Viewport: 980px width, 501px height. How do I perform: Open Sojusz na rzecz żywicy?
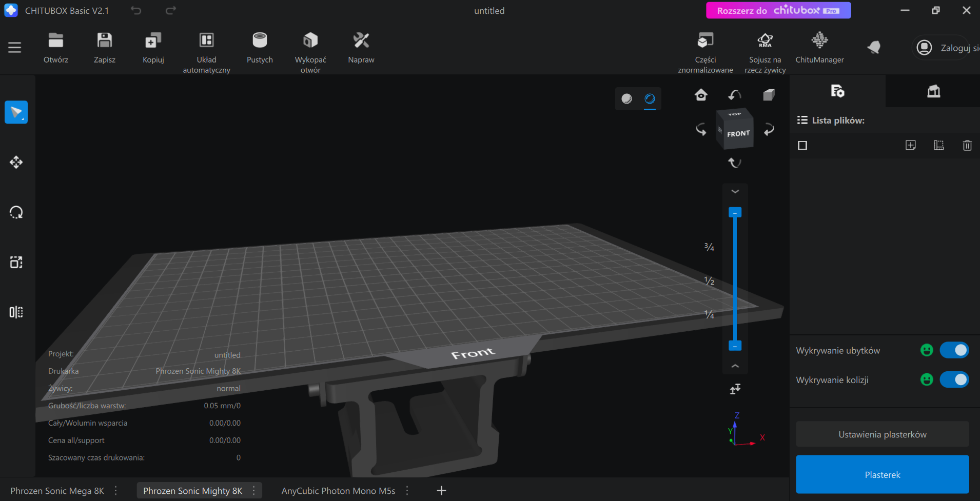tap(765, 52)
